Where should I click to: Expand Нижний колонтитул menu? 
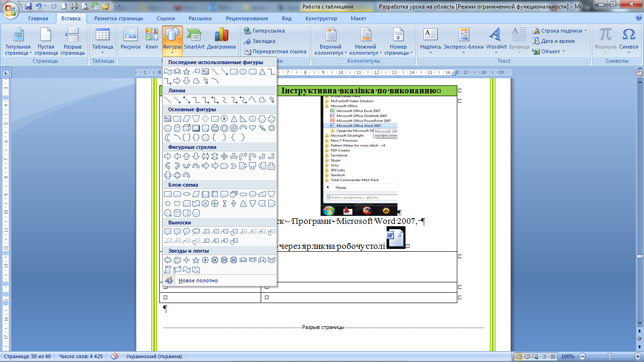point(365,41)
